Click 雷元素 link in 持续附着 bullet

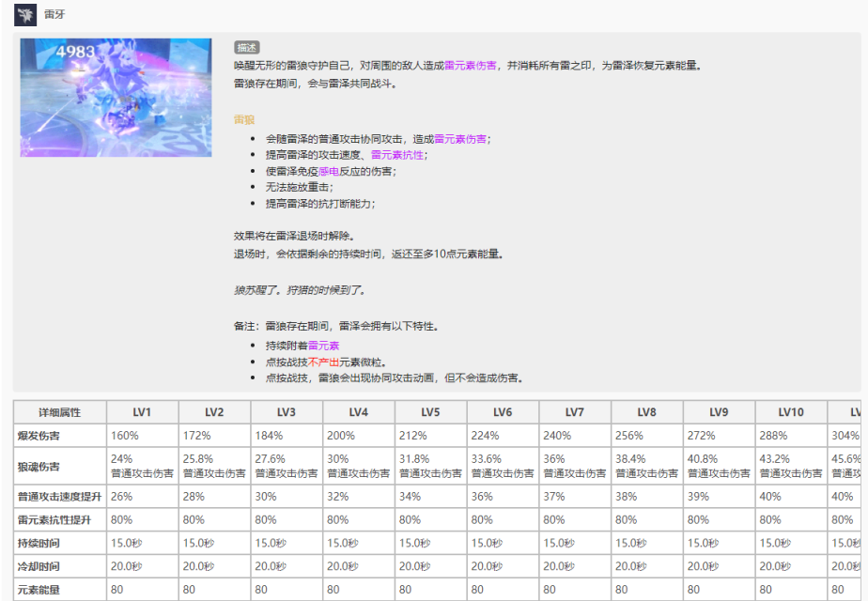(x=323, y=346)
